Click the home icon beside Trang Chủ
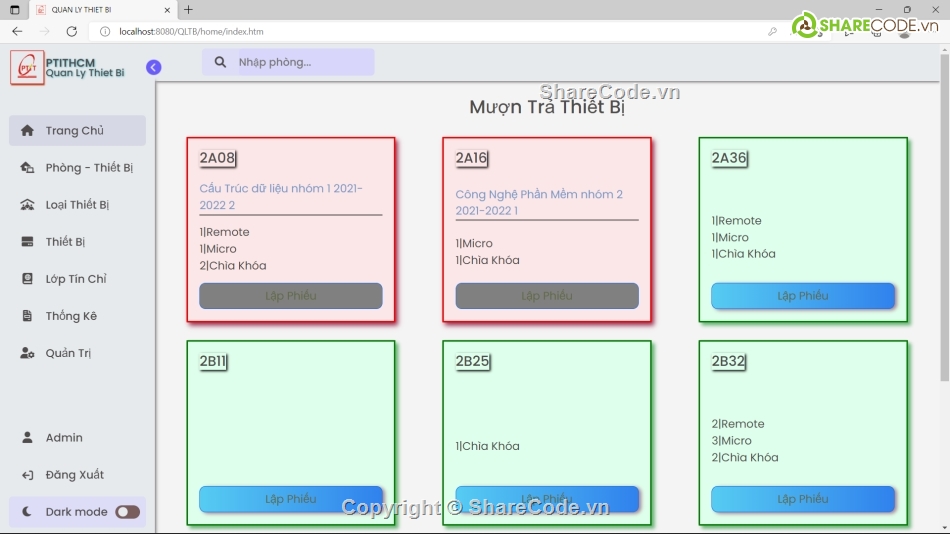950x534 pixels. click(27, 131)
